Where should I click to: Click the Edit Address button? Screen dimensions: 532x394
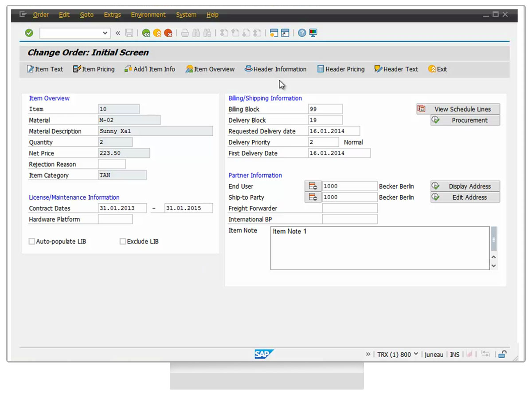[465, 197]
